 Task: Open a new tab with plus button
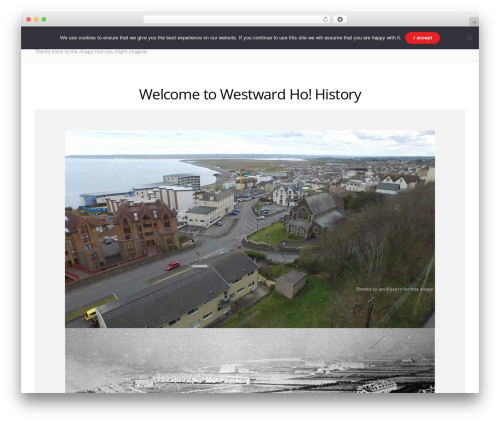pos(474,22)
